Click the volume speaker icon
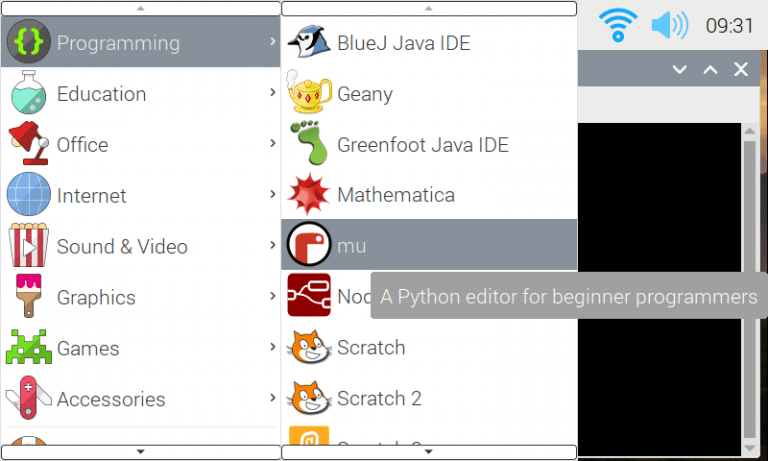Viewport: 768px width, 461px height. point(669,25)
